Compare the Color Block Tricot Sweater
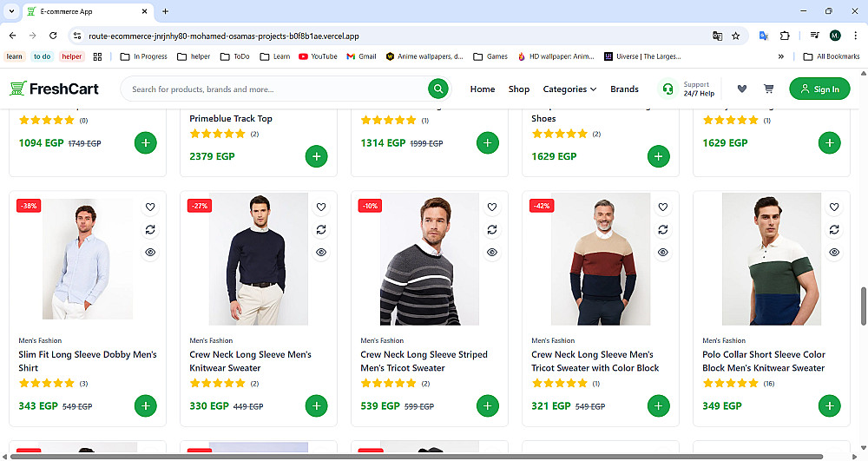 [x=663, y=229]
